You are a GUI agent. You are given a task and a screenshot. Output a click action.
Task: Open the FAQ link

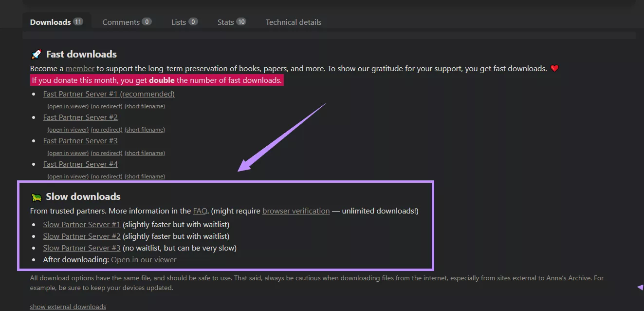200,211
